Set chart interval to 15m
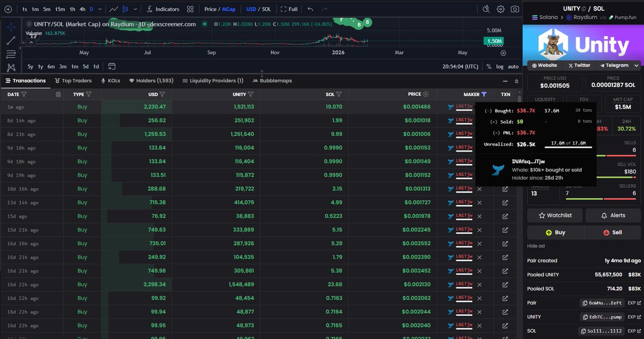 tap(60, 9)
